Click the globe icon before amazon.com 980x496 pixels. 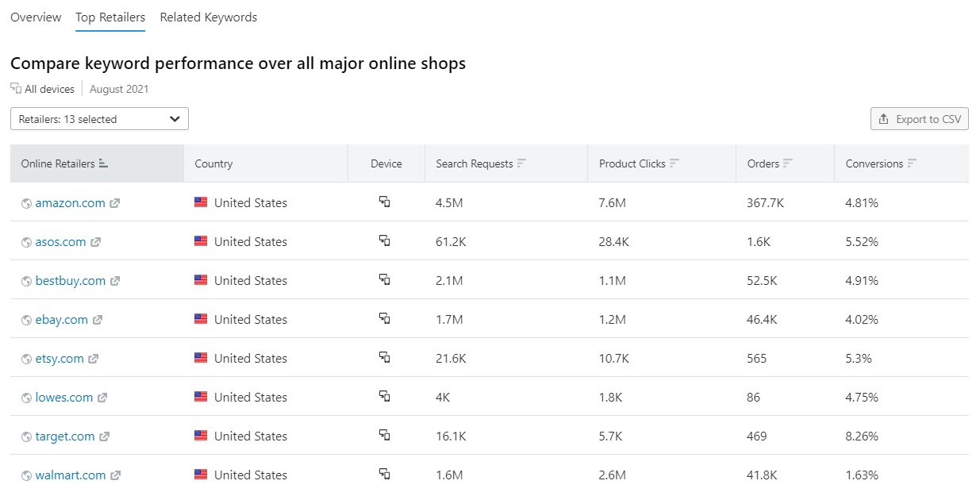coord(27,203)
